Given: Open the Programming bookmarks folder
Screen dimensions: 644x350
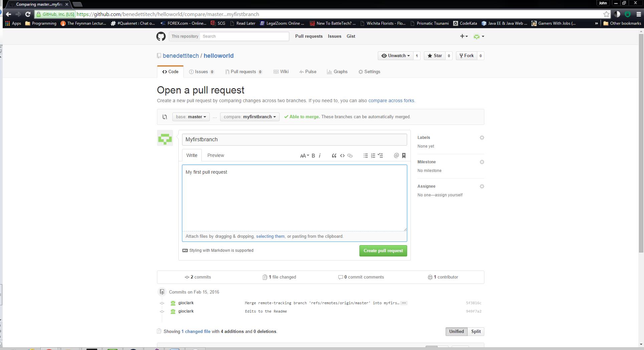Looking at the screenshot, I should [41, 23].
